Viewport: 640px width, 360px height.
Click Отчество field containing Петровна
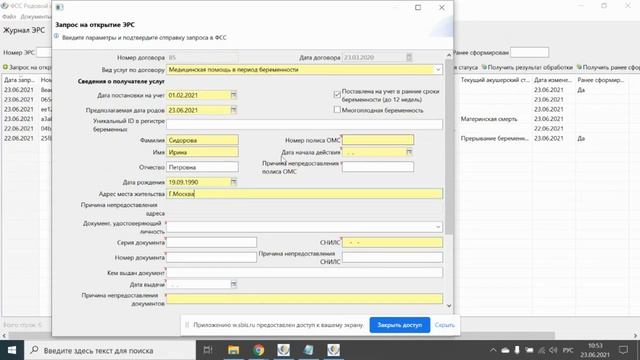pyautogui.click(x=202, y=167)
